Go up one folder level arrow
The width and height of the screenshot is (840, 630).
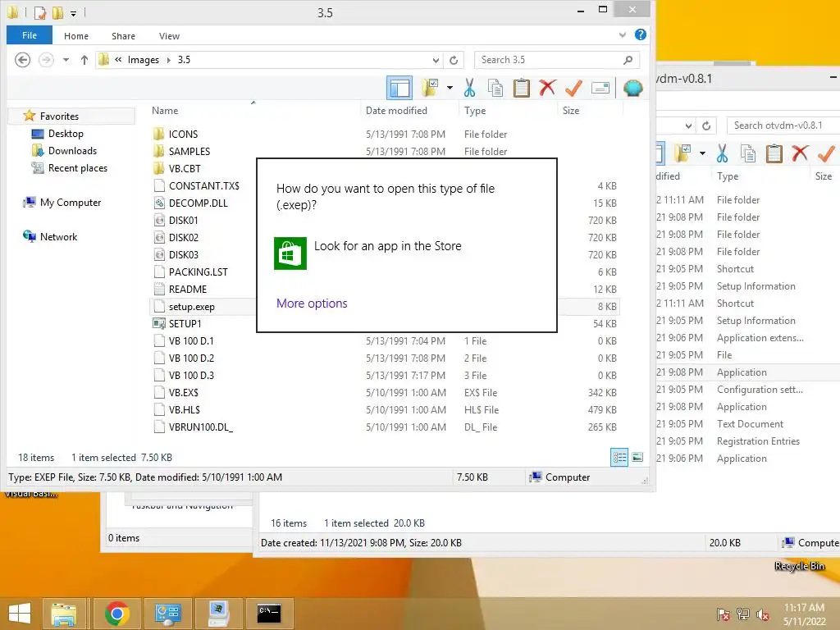(x=84, y=60)
